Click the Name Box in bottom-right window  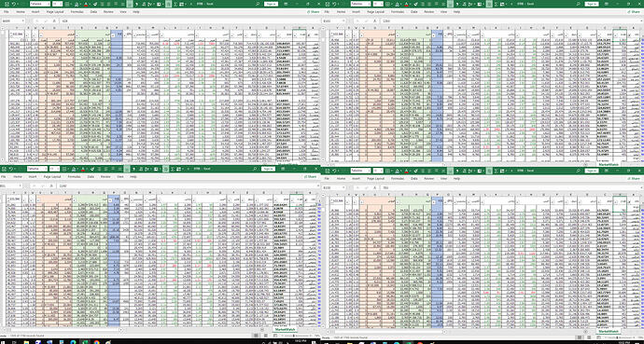(335, 187)
